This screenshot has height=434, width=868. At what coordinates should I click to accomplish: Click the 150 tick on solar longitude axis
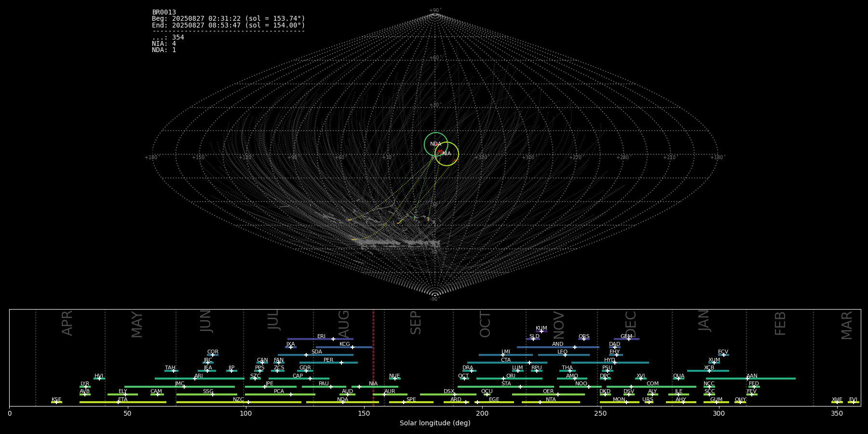[364, 413]
